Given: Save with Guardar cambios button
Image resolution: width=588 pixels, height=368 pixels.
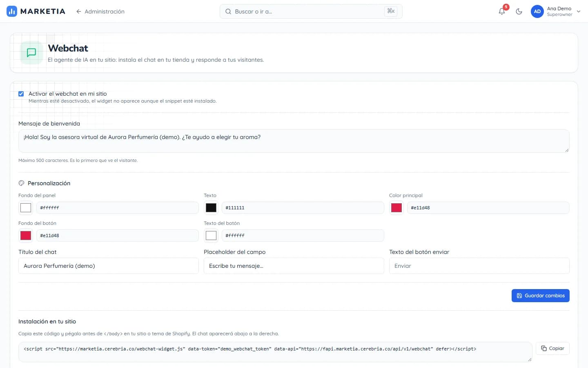Looking at the screenshot, I should (x=540, y=296).
